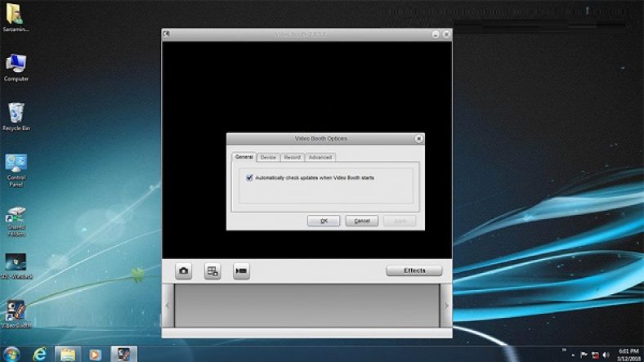Open the Effects panel
Screen dimensions: 644x362
click(x=414, y=270)
